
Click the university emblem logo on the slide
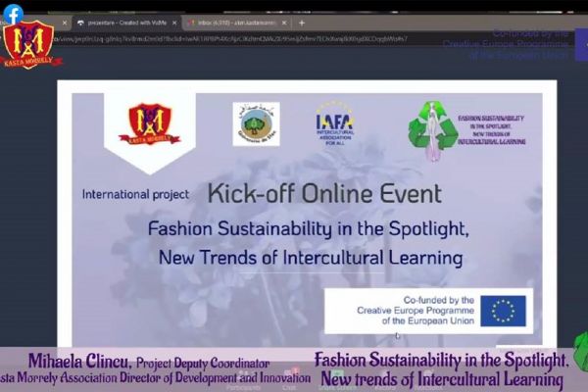click(x=256, y=124)
